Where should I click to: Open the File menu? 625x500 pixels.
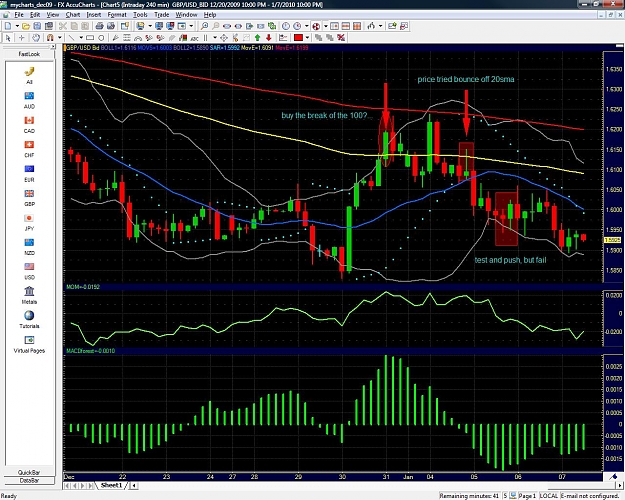(x=19, y=15)
